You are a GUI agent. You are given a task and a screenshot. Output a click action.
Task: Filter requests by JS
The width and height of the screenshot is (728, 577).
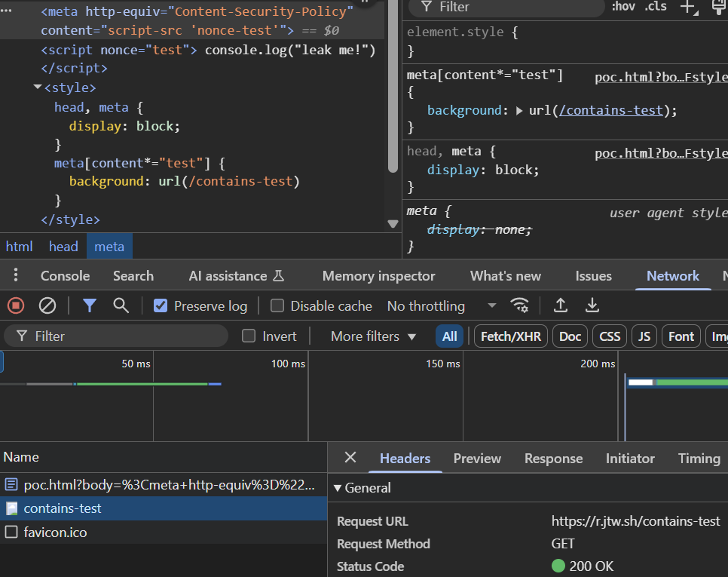click(644, 336)
